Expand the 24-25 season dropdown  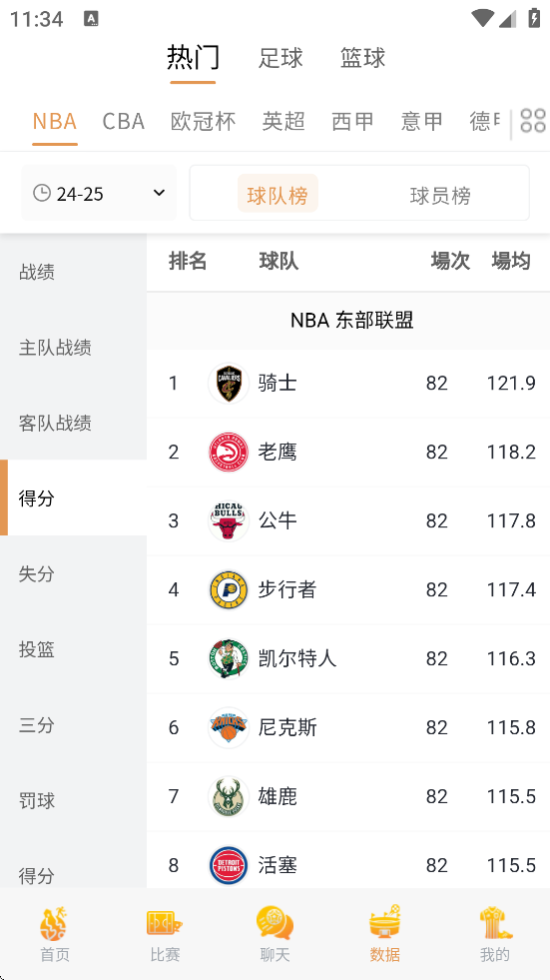point(99,193)
